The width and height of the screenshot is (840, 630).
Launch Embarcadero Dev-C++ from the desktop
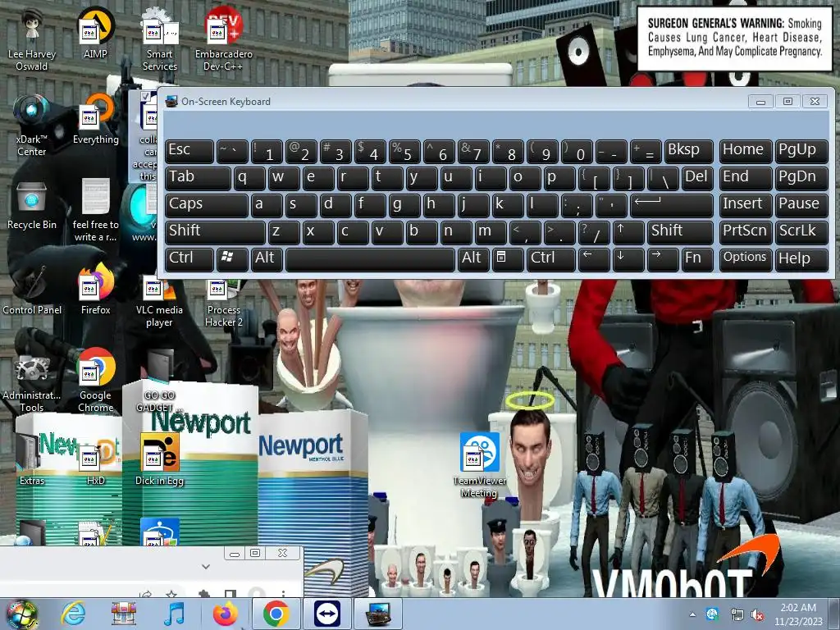(223, 39)
